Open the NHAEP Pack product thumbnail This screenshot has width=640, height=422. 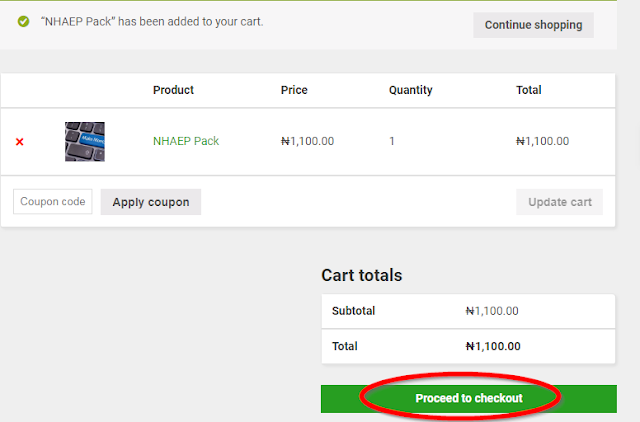coord(85,142)
